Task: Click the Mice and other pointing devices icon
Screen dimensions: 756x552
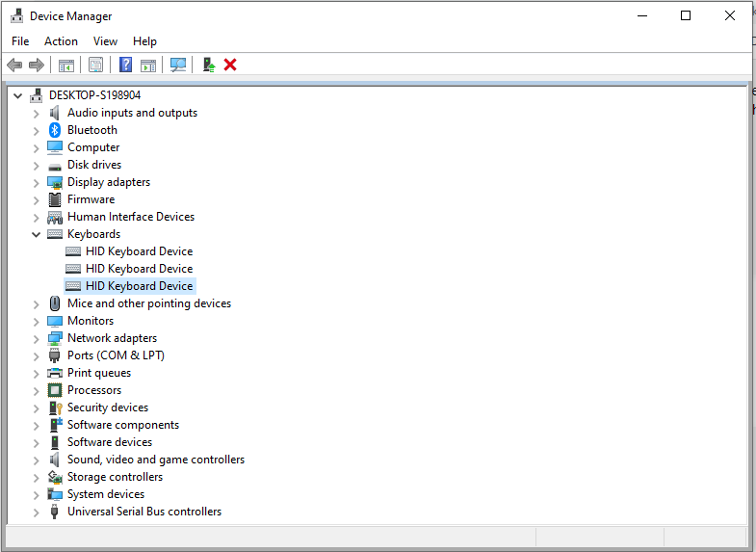Action: pos(55,303)
